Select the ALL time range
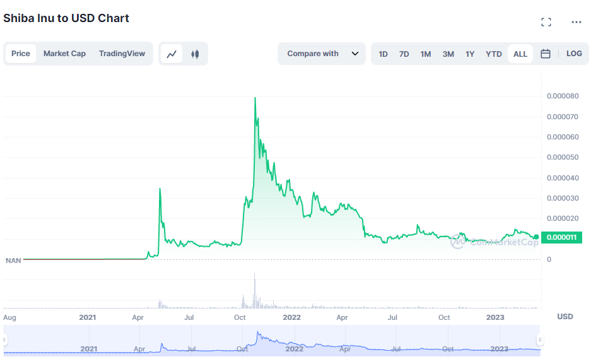 (520, 54)
